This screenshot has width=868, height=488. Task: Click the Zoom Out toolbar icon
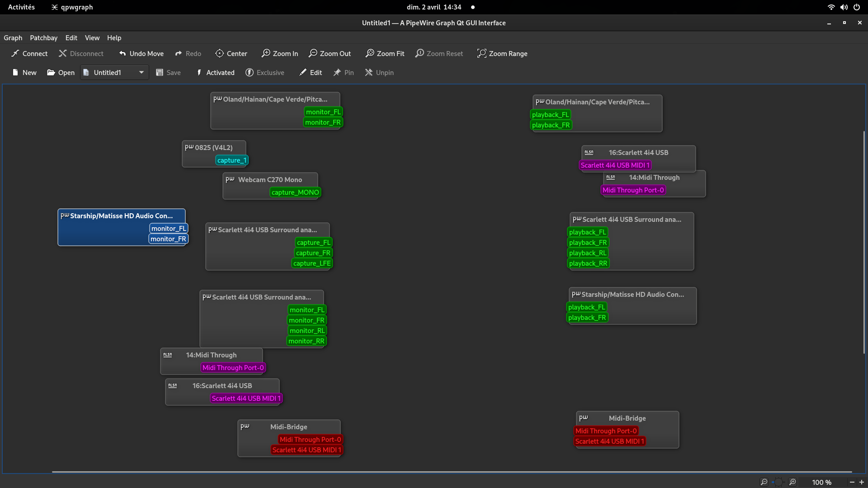click(313, 53)
